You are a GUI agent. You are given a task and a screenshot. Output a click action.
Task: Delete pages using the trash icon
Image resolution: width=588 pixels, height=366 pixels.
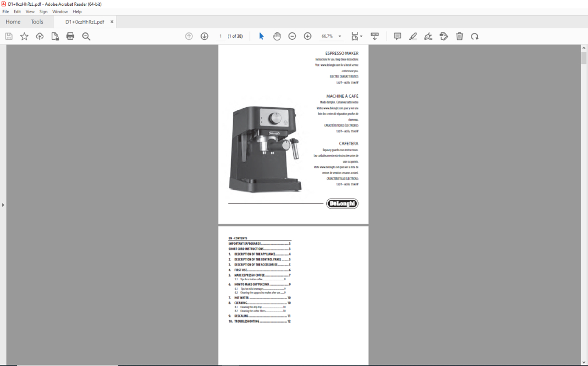(x=459, y=36)
